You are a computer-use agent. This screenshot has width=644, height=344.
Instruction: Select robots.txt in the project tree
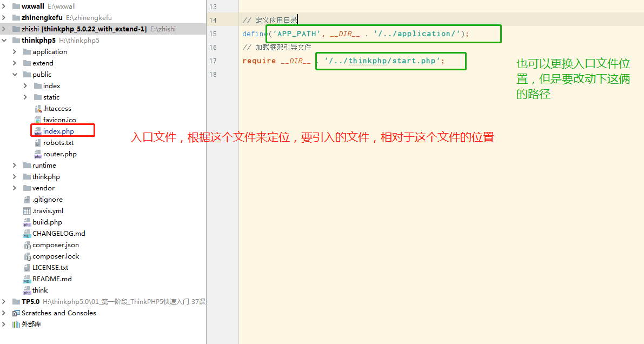tap(58, 143)
